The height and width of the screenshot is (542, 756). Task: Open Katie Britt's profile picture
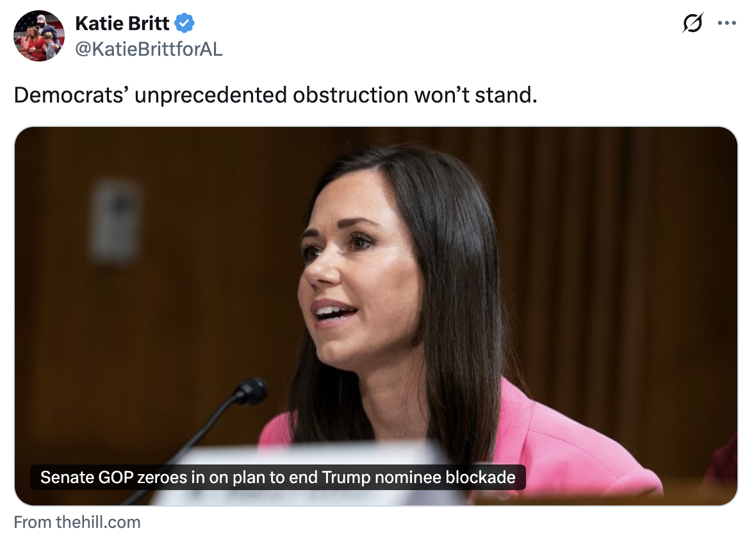pos(38,36)
